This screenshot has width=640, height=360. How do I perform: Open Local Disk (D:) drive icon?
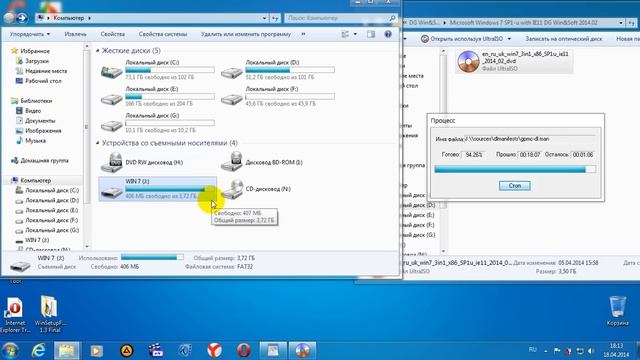coord(231,72)
